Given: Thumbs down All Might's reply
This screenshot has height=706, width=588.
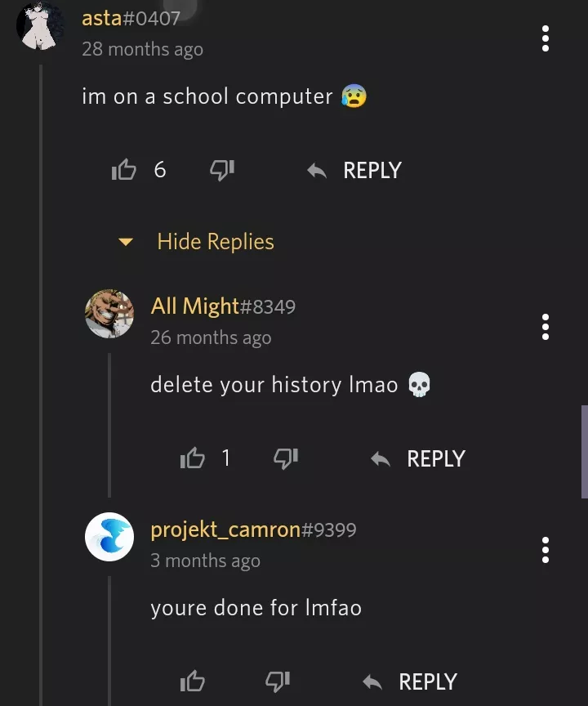Looking at the screenshot, I should tap(285, 458).
